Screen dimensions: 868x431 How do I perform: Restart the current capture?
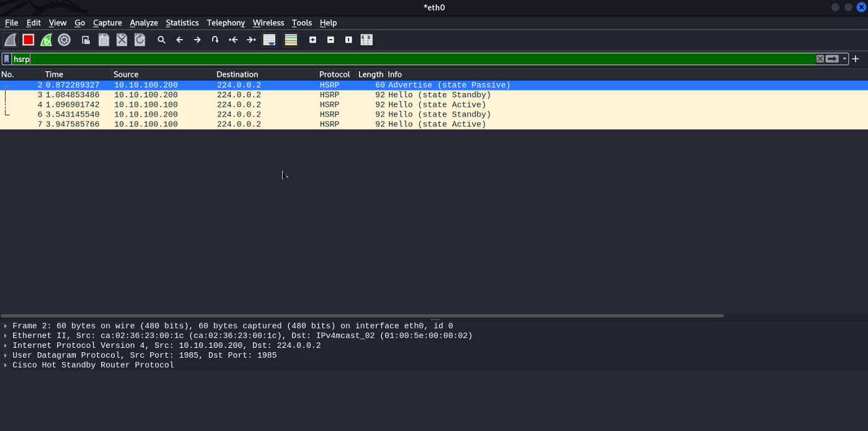click(x=46, y=40)
